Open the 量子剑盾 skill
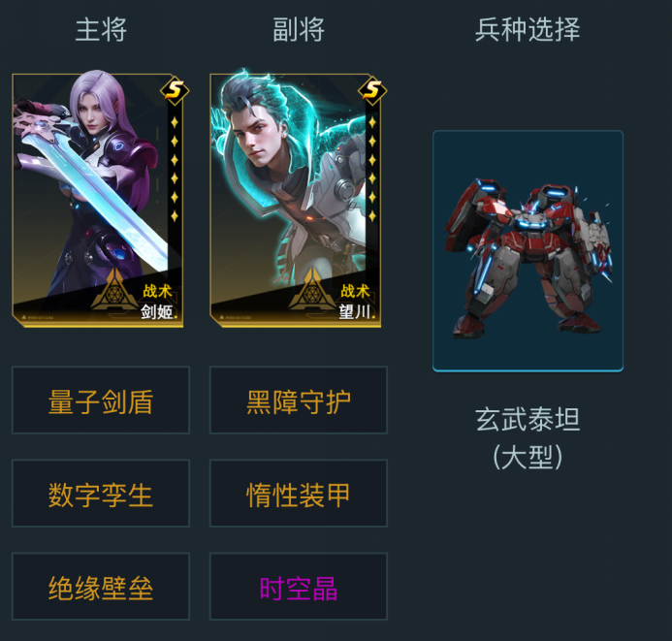The height and width of the screenshot is (641, 672). point(101,401)
